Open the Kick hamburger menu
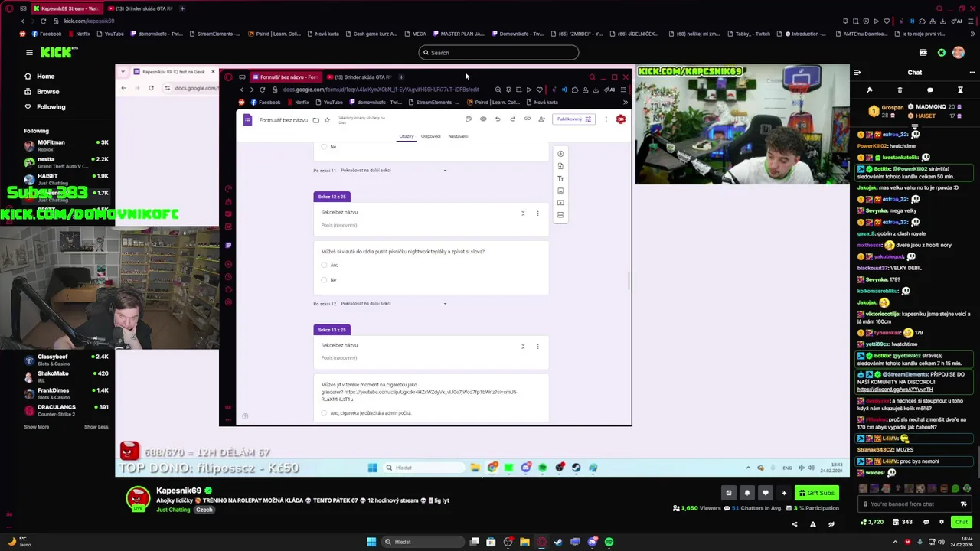 point(29,53)
